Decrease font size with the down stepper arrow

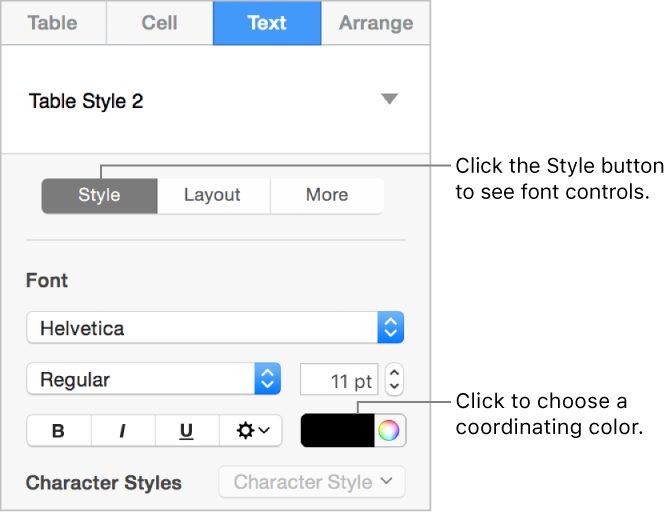394,387
